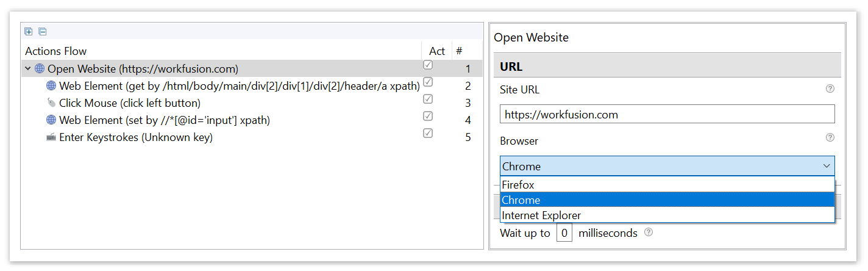Open the help icon next to Browser
The image size is (868, 271).
830,138
